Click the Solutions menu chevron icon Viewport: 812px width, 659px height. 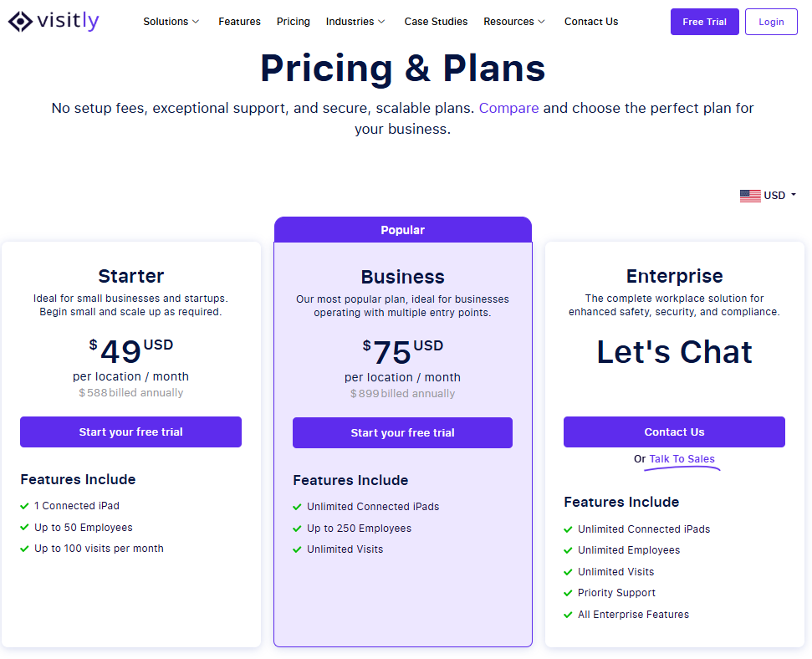click(x=196, y=22)
